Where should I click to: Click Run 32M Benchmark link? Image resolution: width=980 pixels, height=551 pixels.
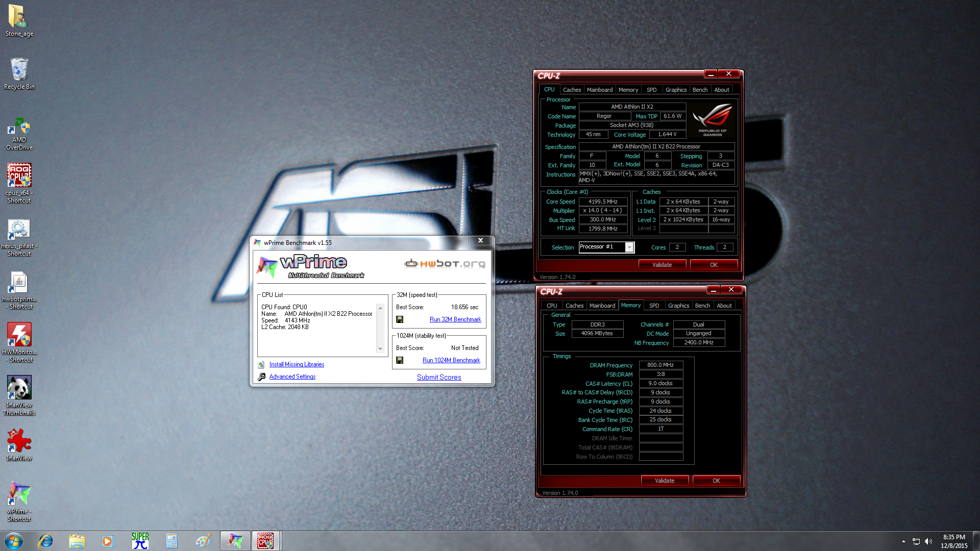pyautogui.click(x=455, y=319)
